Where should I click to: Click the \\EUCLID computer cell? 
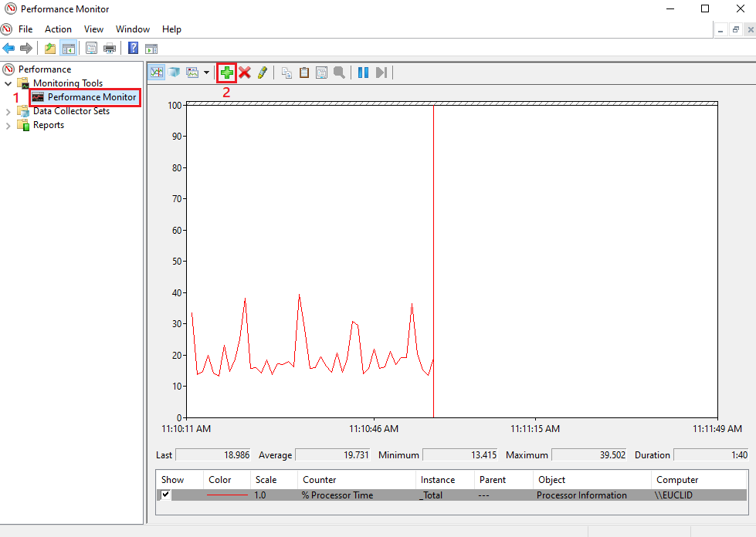pos(673,495)
